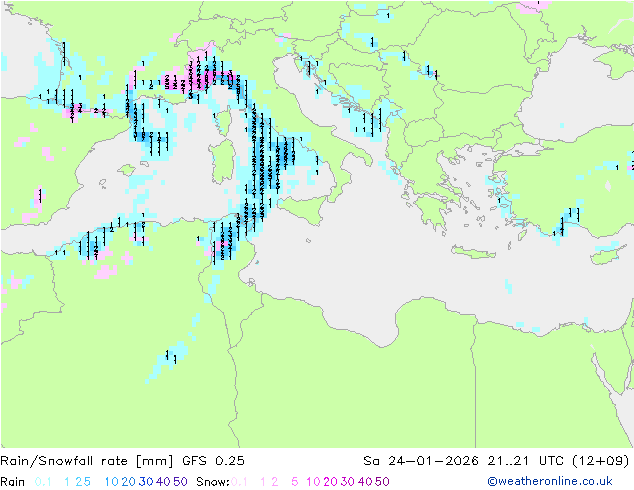This screenshot has height=490, width=634.
Task: Click the 'Snow:' legend label
Action: click(213, 482)
